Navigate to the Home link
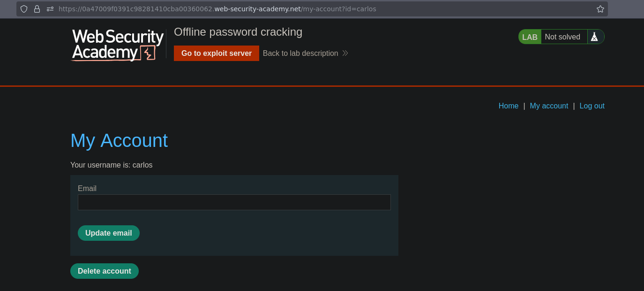Screen dimensions: 644x291 509,106
